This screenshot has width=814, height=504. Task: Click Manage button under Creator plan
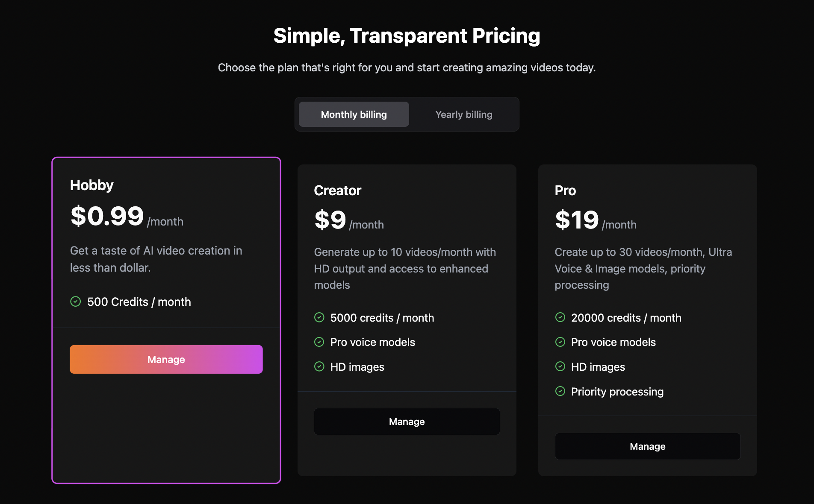(407, 422)
